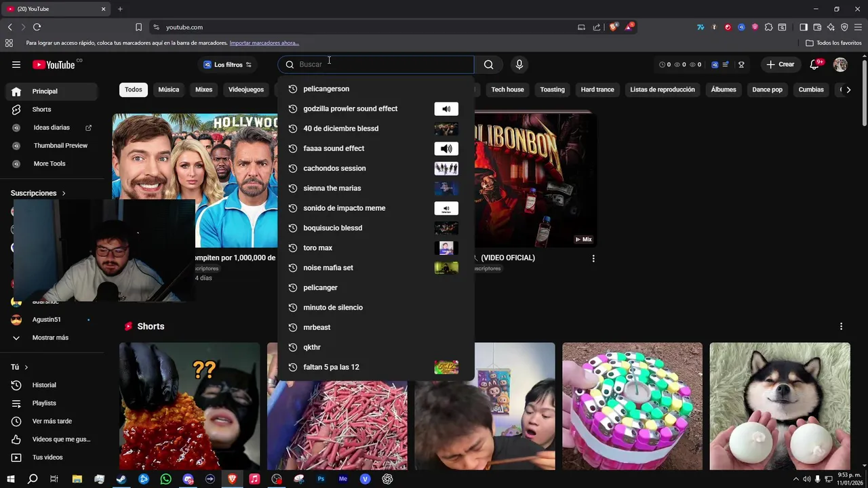Open More Tools in the sidebar
The height and width of the screenshot is (488, 868).
[50, 163]
